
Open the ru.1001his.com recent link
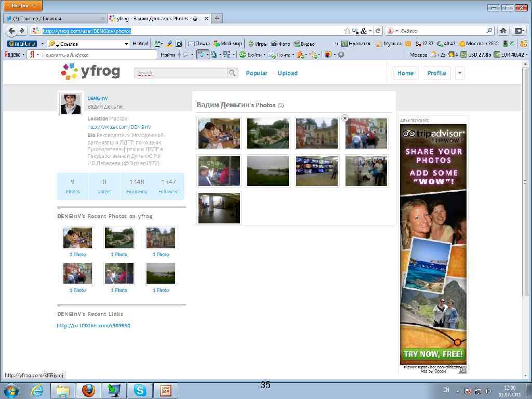(94, 326)
